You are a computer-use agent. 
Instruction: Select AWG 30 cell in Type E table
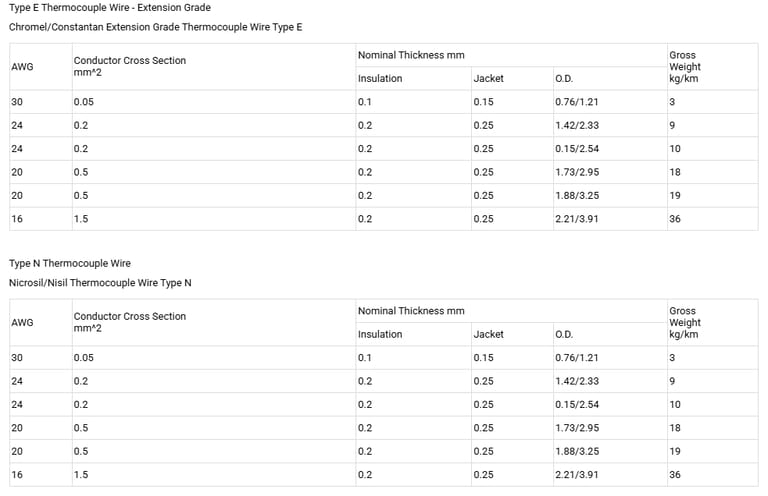(17, 102)
